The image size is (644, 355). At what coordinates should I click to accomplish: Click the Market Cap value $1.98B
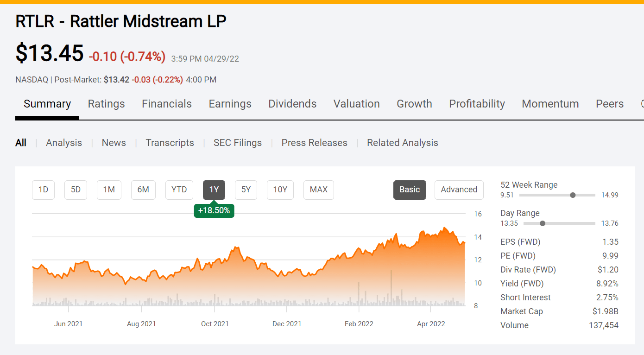coord(606,311)
